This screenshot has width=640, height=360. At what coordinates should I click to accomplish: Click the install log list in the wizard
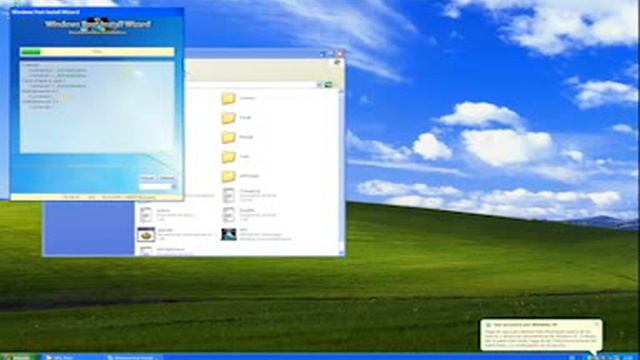(x=97, y=107)
